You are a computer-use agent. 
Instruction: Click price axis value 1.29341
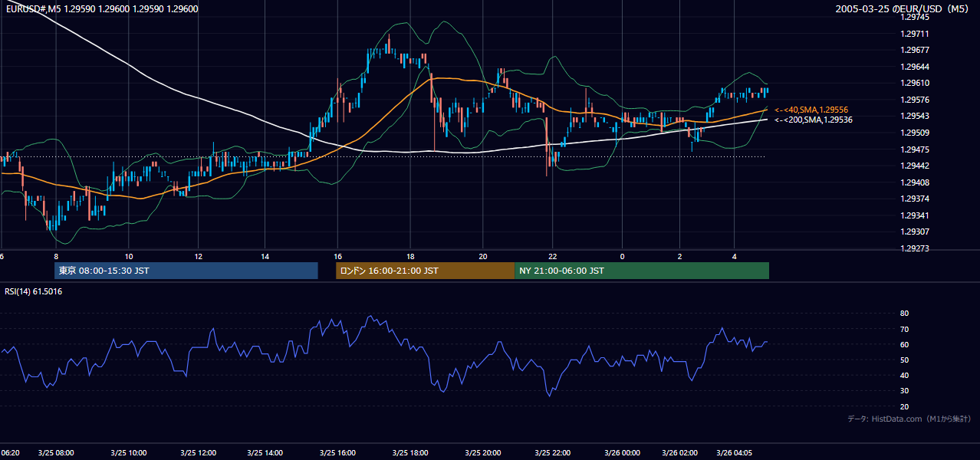(914, 215)
